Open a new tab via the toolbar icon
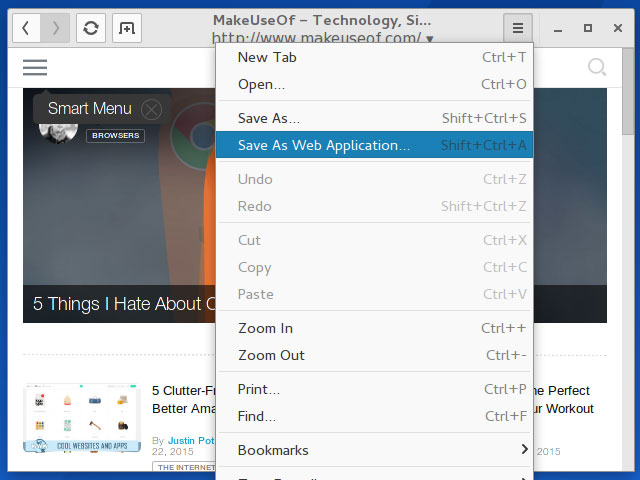 pos(127,28)
